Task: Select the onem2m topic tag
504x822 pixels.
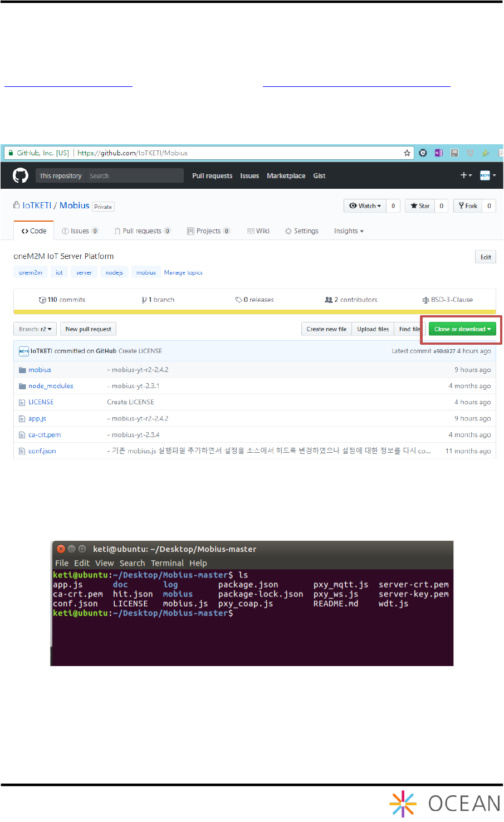Action: (x=31, y=272)
